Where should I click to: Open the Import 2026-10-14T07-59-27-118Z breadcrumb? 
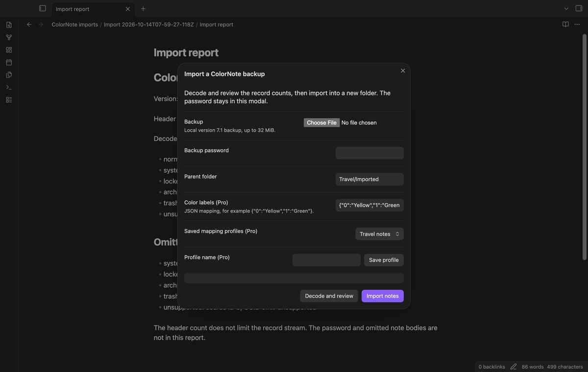pos(149,24)
